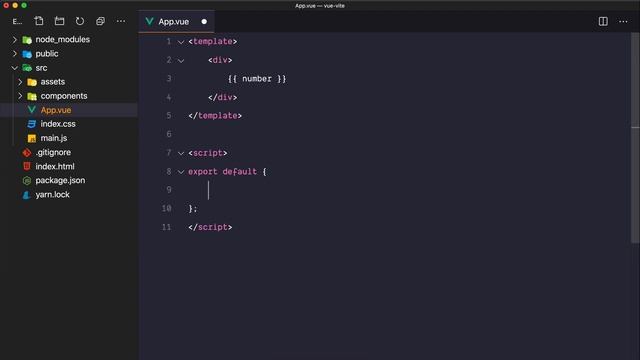Image resolution: width=640 pixels, height=360 pixels.
Task: Click the editor vertical scrollbar
Action: click(x=635, y=139)
